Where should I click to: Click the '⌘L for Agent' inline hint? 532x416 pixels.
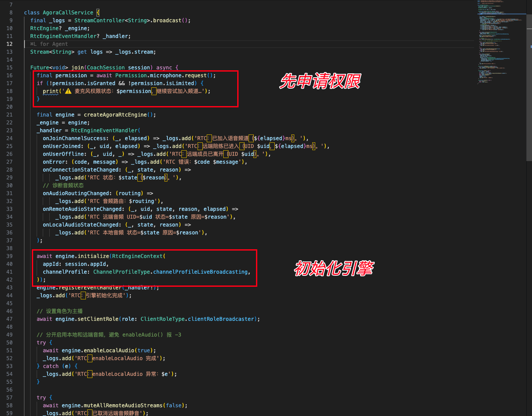[49, 44]
